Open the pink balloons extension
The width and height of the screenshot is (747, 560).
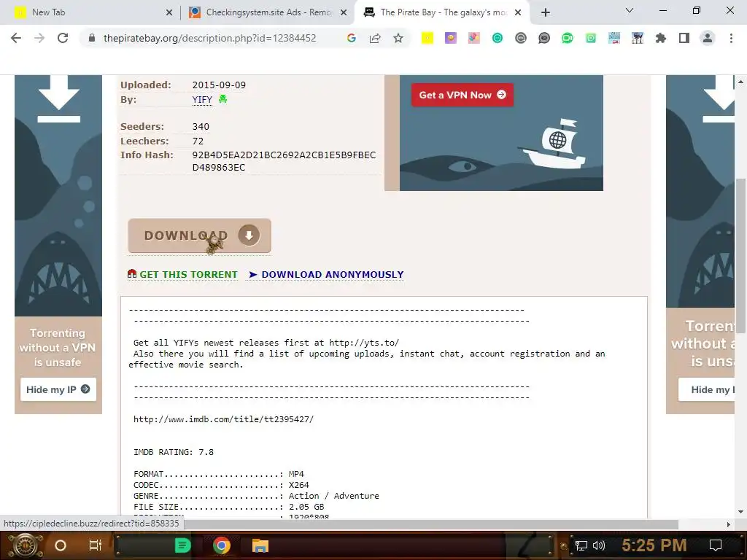[474, 38]
